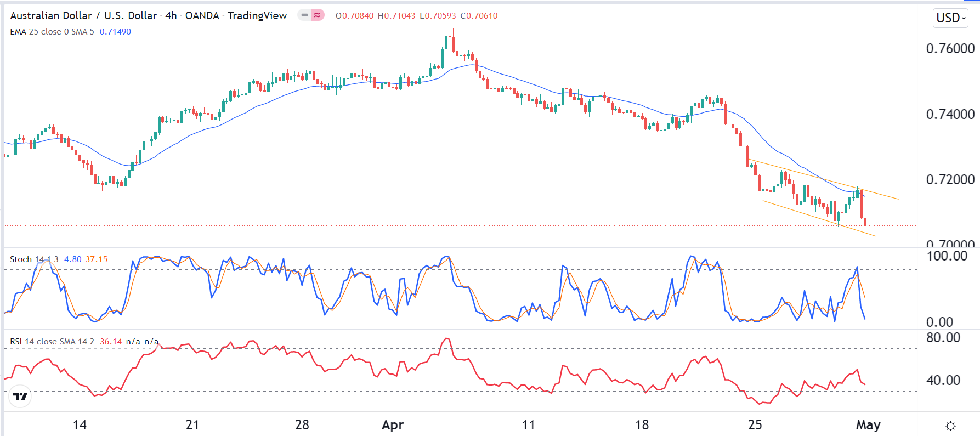The width and height of the screenshot is (980, 436).
Task: Click the RSI 40.00 scale label
Action: click(943, 381)
